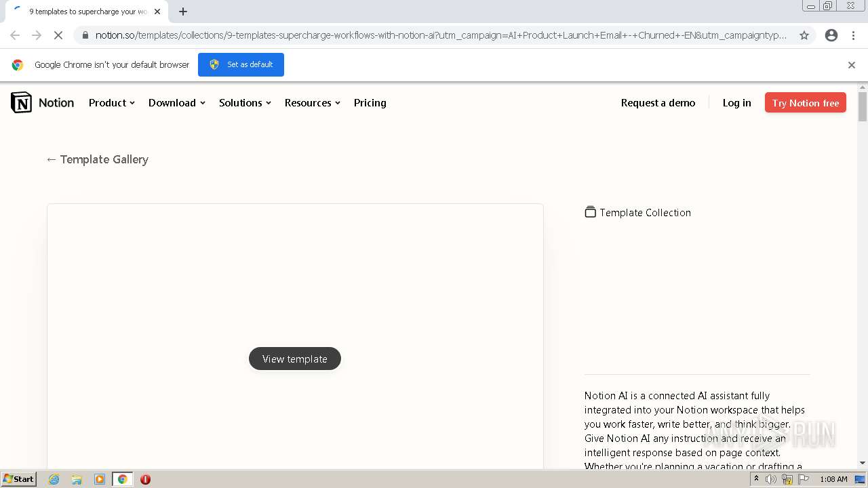Go back to Template Gallery
The height and width of the screenshot is (488, 868).
click(97, 159)
